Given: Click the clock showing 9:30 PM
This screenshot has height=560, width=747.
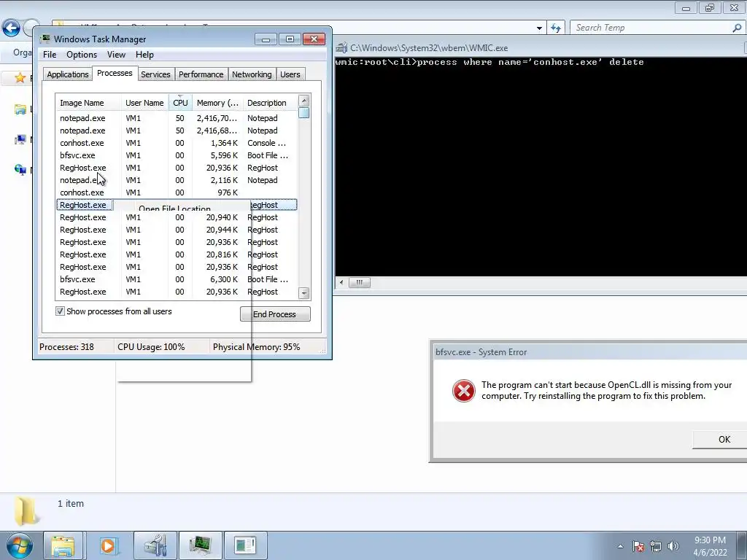Looking at the screenshot, I should pos(710,546).
